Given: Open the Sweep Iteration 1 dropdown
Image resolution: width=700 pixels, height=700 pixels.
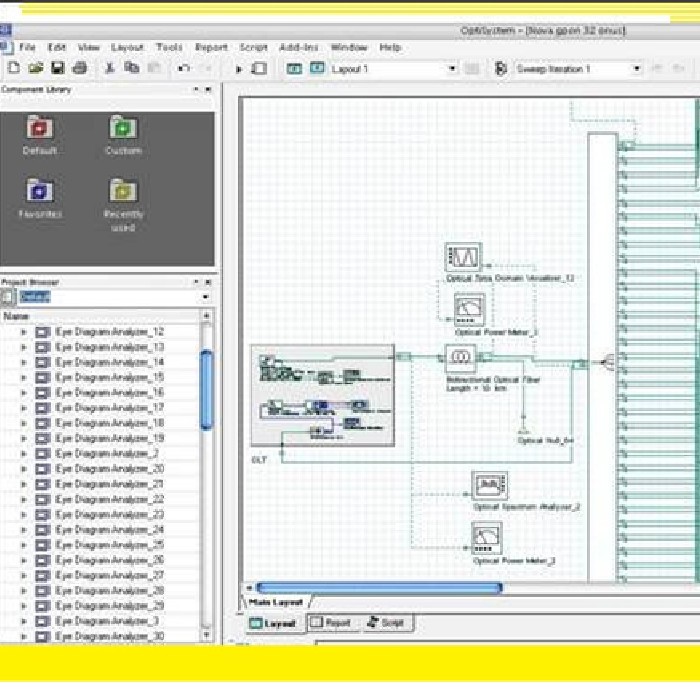Looking at the screenshot, I should pyautogui.click(x=636, y=69).
